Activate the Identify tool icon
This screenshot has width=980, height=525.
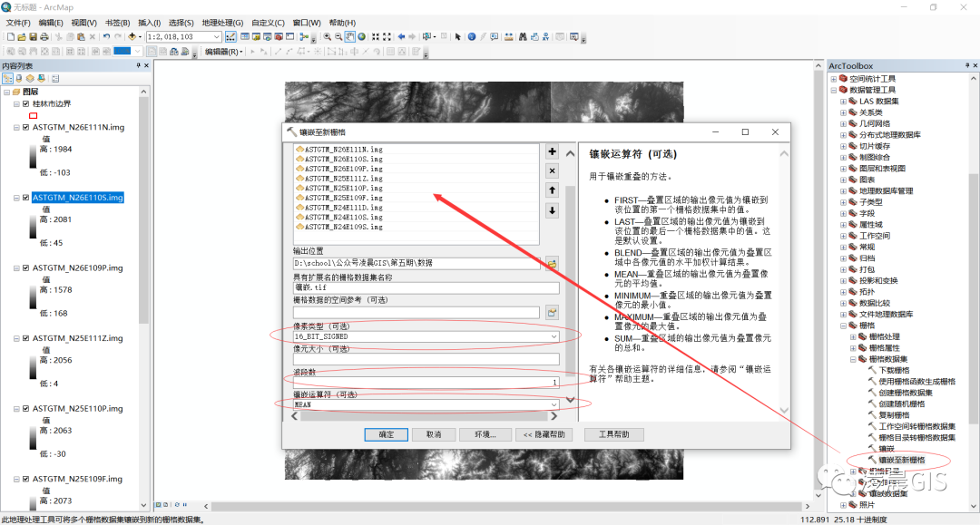click(472, 37)
